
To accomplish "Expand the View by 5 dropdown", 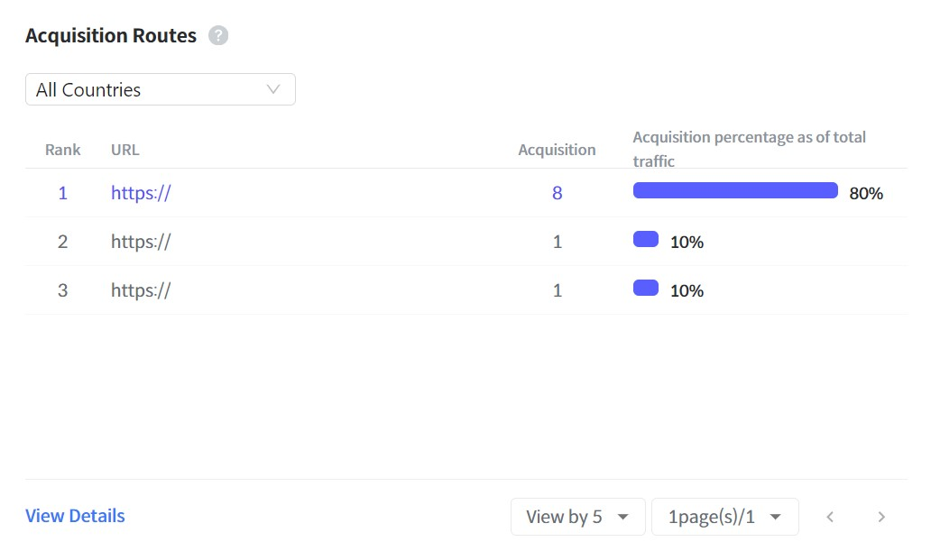I will click(x=577, y=517).
